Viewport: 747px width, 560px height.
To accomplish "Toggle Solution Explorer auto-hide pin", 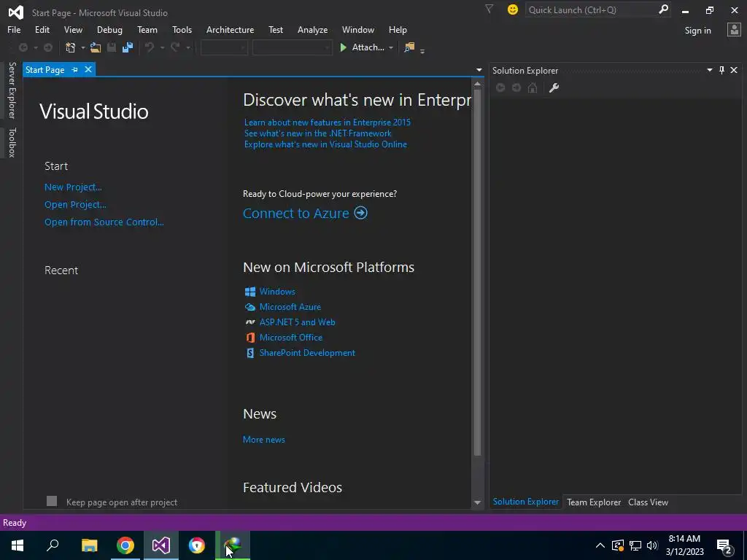I will (x=721, y=70).
